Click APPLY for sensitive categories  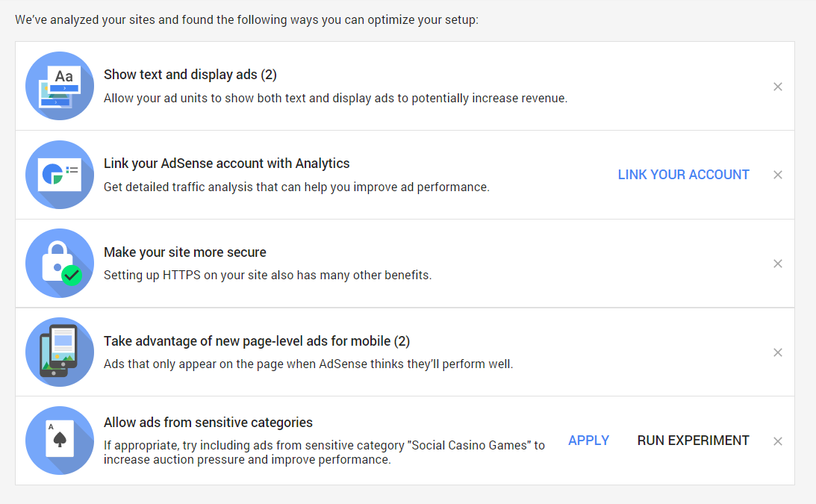[x=588, y=441]
